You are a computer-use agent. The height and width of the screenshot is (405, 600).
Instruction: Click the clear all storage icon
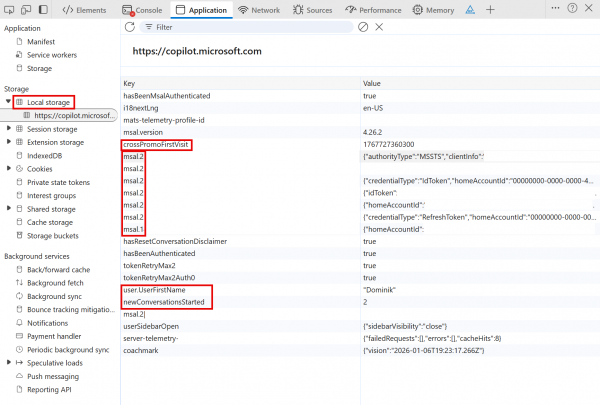[x=363, y=27]
